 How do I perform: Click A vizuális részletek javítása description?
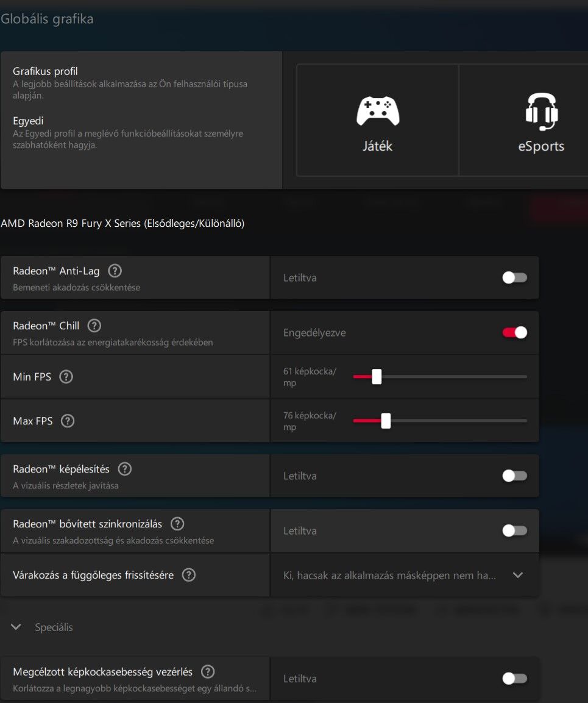(66, 485)
